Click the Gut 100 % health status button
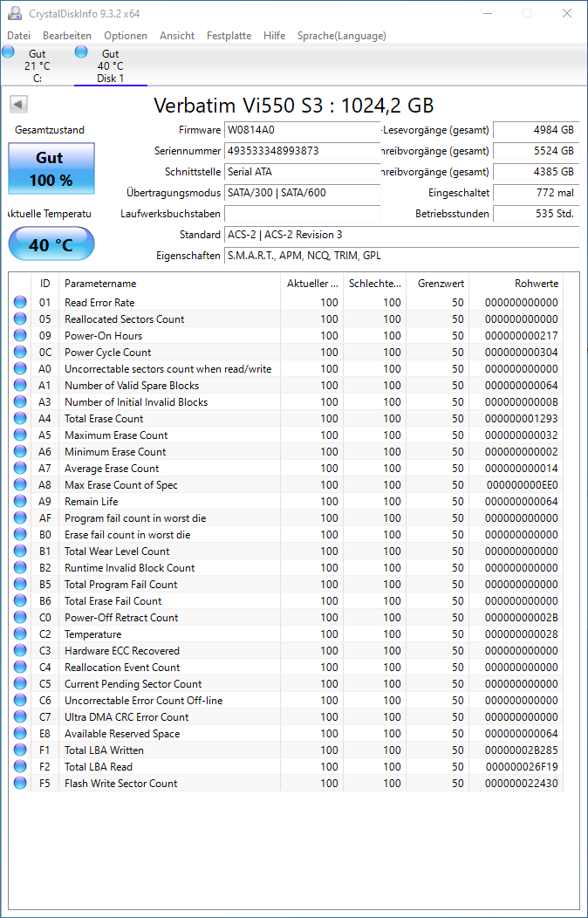The image size is (588, 918). (x=51, y=168)
